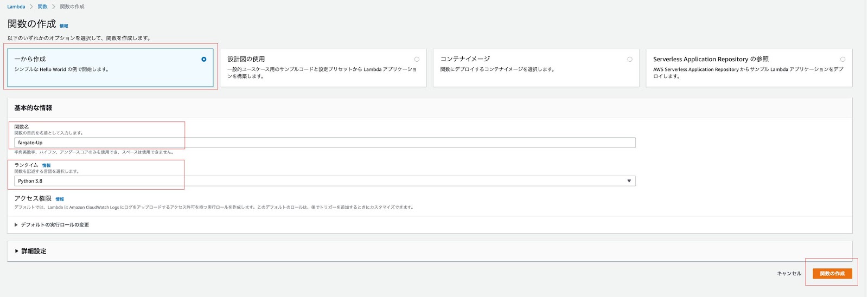868x297 pixels.
Task: Click the コンテナイメージ card description text
Action: [x=497, y=69]
